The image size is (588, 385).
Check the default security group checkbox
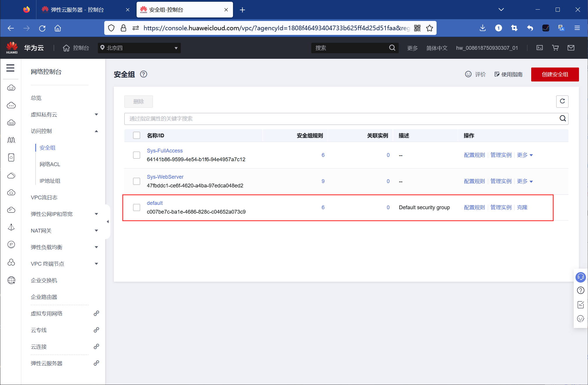pyautogui.click(x=137, y=207)
